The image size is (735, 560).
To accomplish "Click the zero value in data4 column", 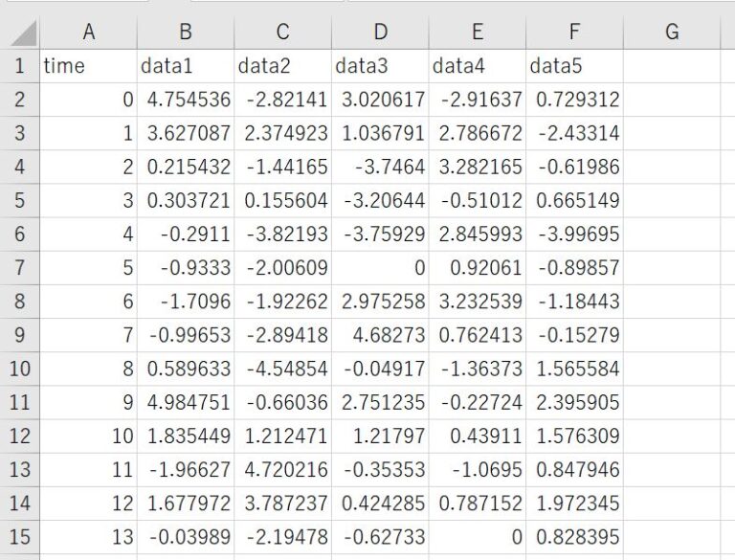I will [x=477, y=537].
